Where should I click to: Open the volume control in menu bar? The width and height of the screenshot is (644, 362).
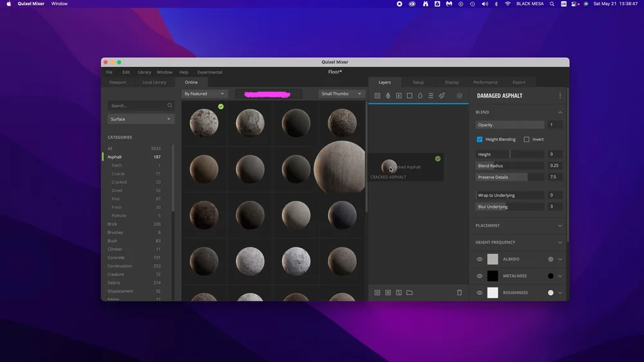click(x=485, y=4)
